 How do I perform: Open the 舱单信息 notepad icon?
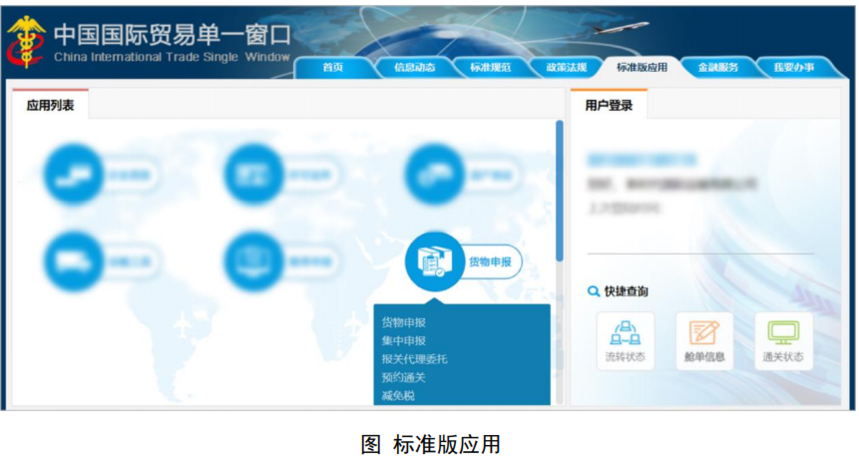pyautogui.click(x=704, y=334)
